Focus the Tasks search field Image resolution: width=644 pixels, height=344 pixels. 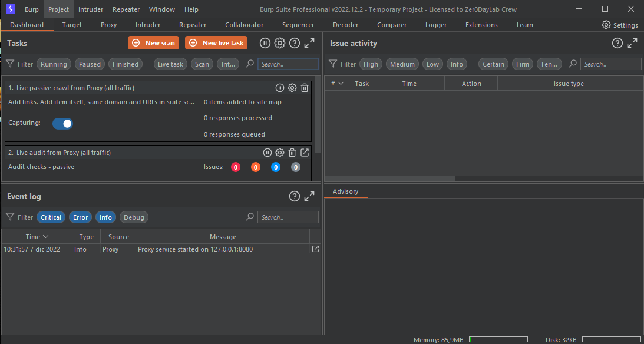tap(288, 64)
